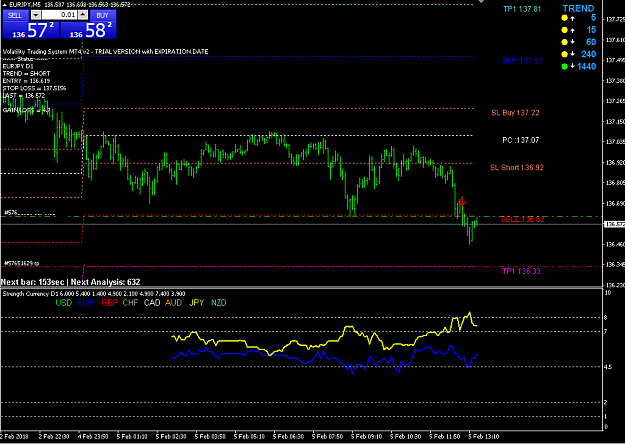
Task: Click the yellow dot for the 60 timeframe
Action: [x=564, y=42]
